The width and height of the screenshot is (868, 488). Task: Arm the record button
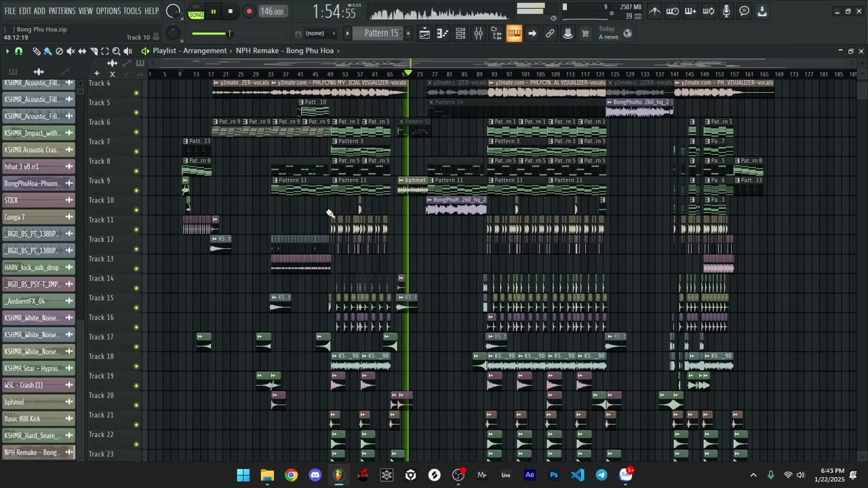tap(249, 12)
